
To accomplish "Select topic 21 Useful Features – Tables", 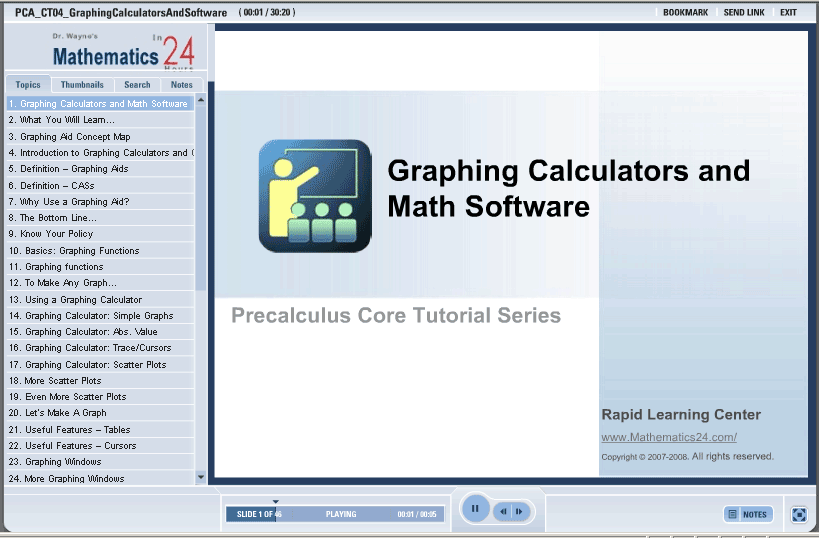I will click(x=100, y=429).
